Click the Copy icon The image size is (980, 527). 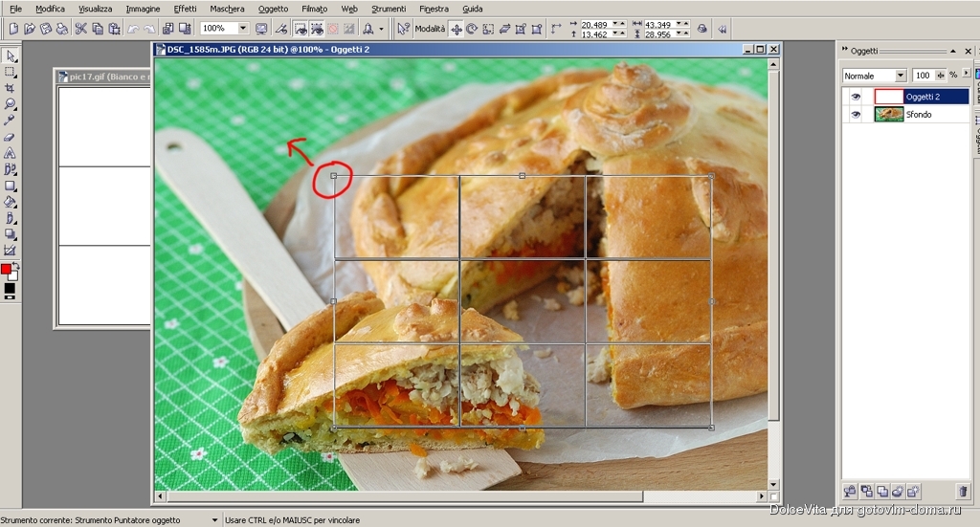point(98,29)
